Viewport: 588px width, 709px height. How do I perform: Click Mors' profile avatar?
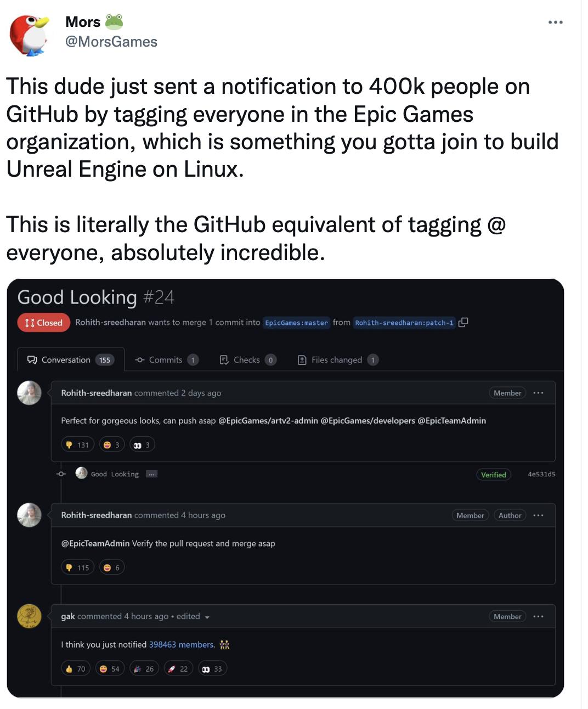point(30,34)
